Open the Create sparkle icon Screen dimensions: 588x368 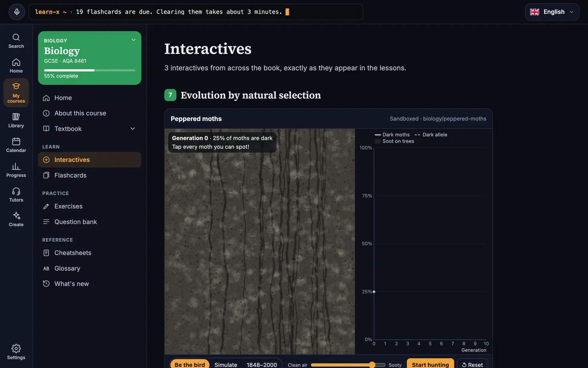coord(16,219)
